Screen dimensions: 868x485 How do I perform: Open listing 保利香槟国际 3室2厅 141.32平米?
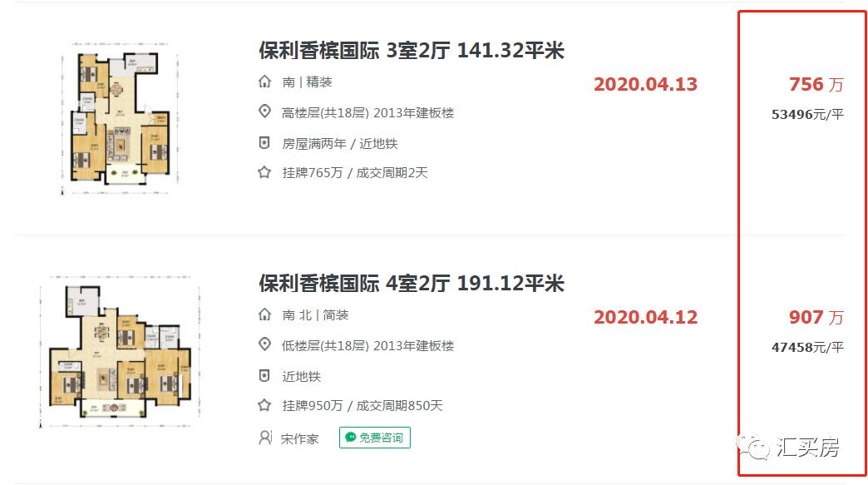click(x=409, y=51)
